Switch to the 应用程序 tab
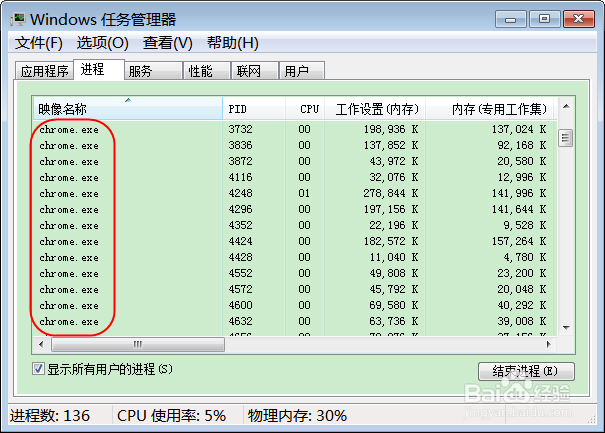605x433 pixels. [x=44, y=71]
